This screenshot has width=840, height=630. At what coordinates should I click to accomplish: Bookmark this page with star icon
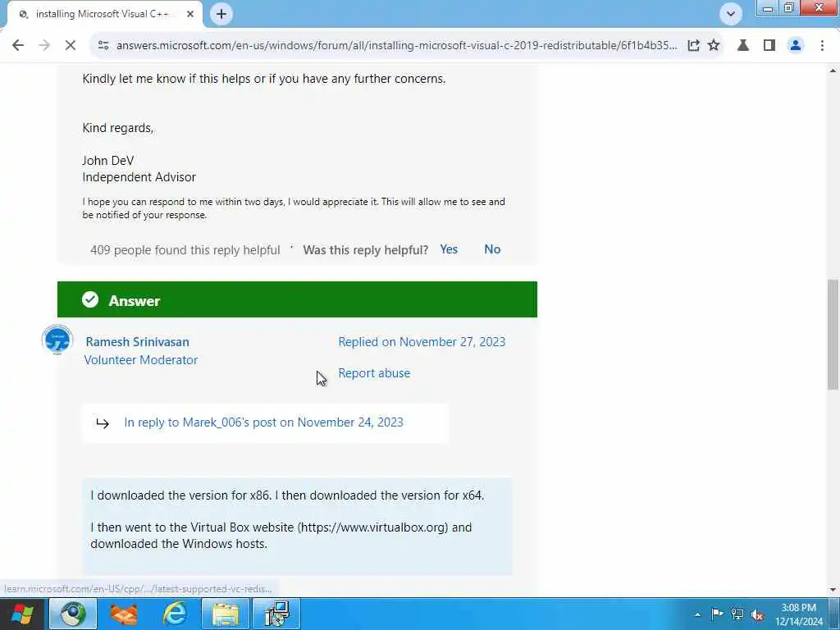[714, 46]
